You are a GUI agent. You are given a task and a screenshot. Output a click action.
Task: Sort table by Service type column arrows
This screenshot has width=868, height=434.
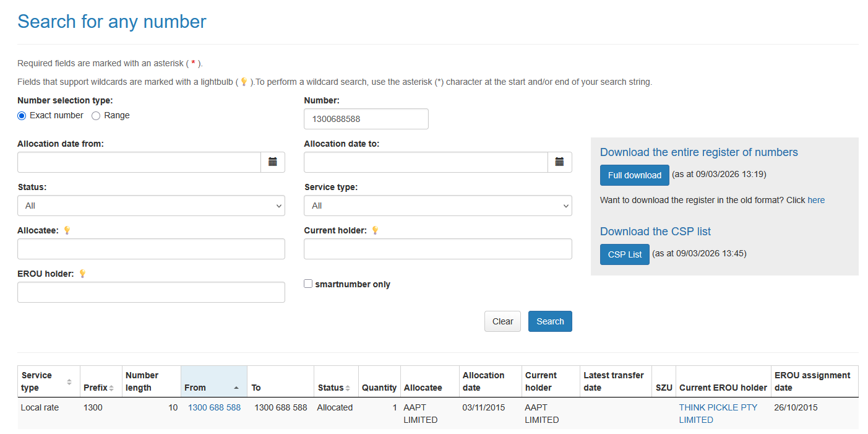pyautogui.click(x=69, y=382)
